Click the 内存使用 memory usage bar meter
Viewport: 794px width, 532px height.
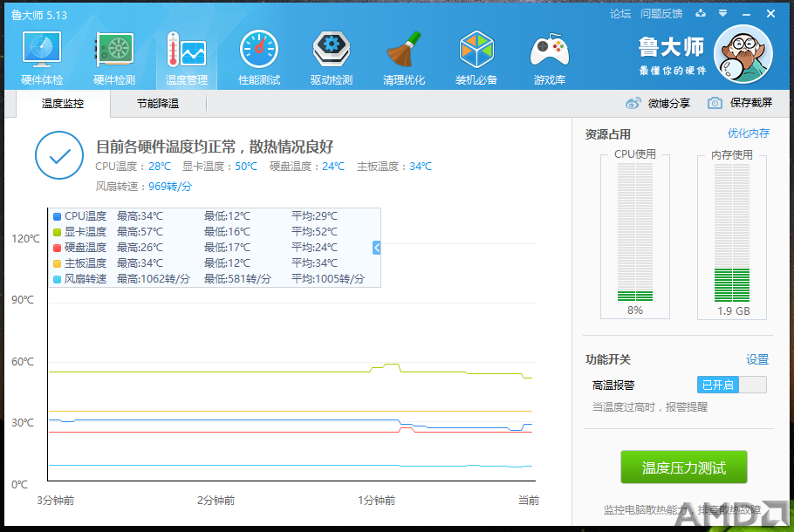pos(732,232)
